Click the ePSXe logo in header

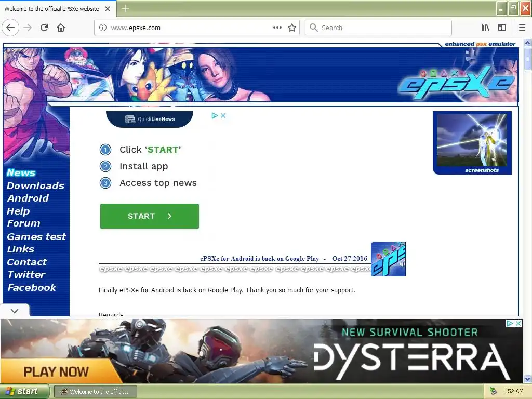click(x=456, y=84)
